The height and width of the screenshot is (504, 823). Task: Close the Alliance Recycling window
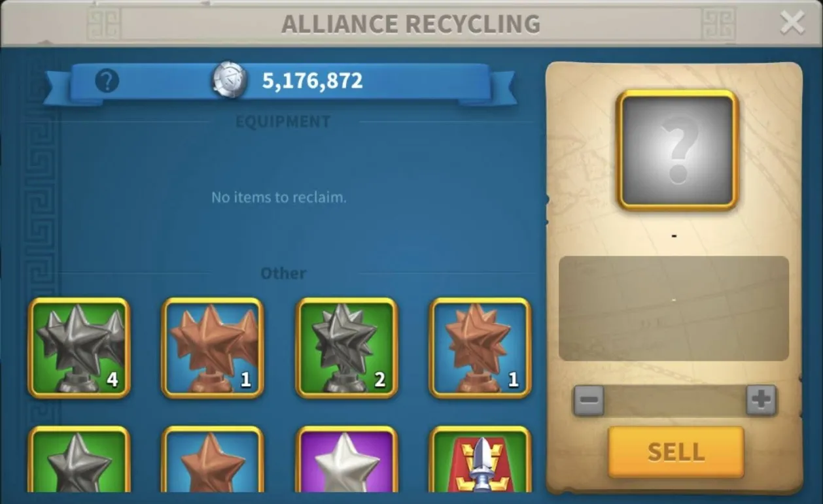(792, 23)
